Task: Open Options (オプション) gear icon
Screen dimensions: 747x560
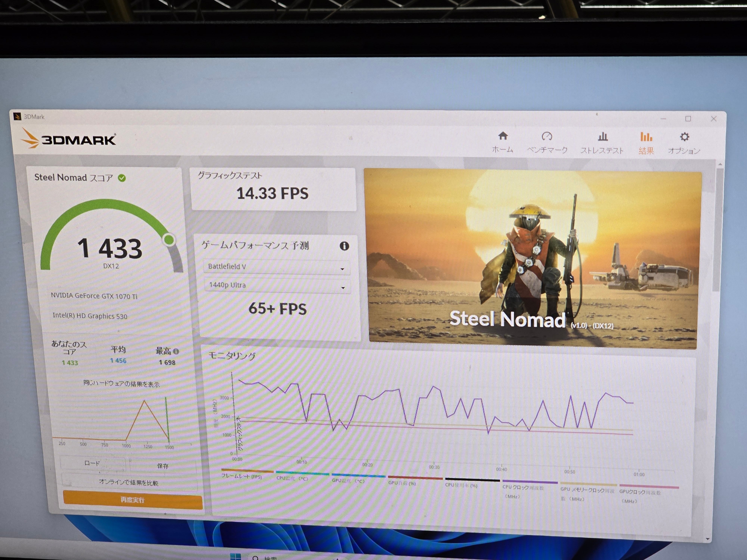Action: pos(684,137)
